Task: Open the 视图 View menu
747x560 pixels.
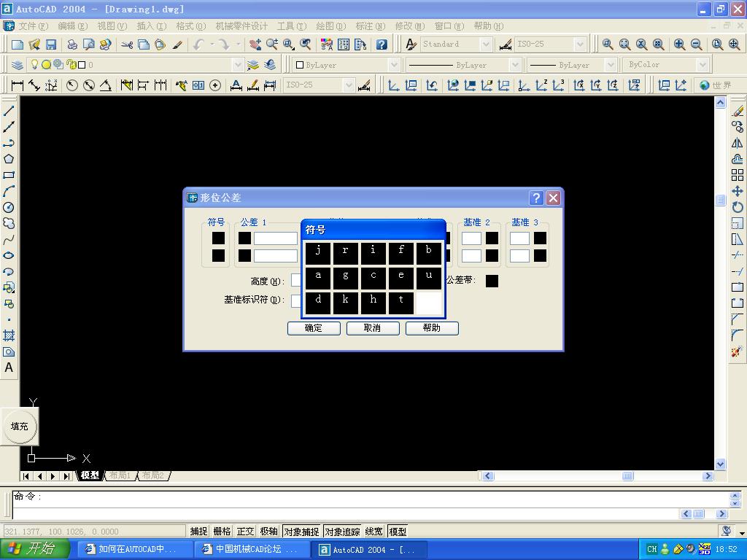Action: pyautogui.click(x=112, y=26)
